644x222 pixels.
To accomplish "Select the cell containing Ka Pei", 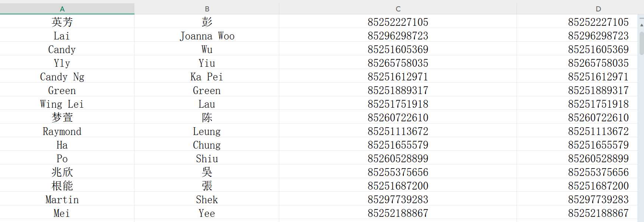I will click(207, 77).
